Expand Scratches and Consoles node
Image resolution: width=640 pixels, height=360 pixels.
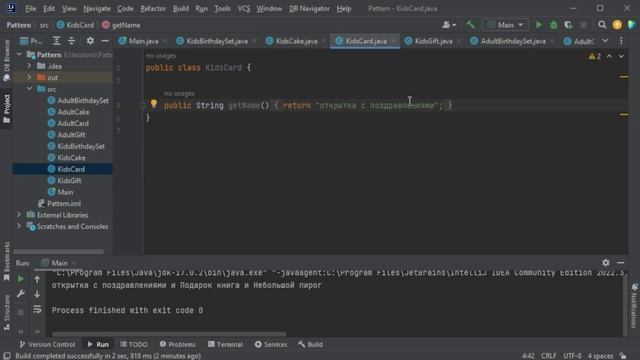pyautogui.click(x=19, y=226)
